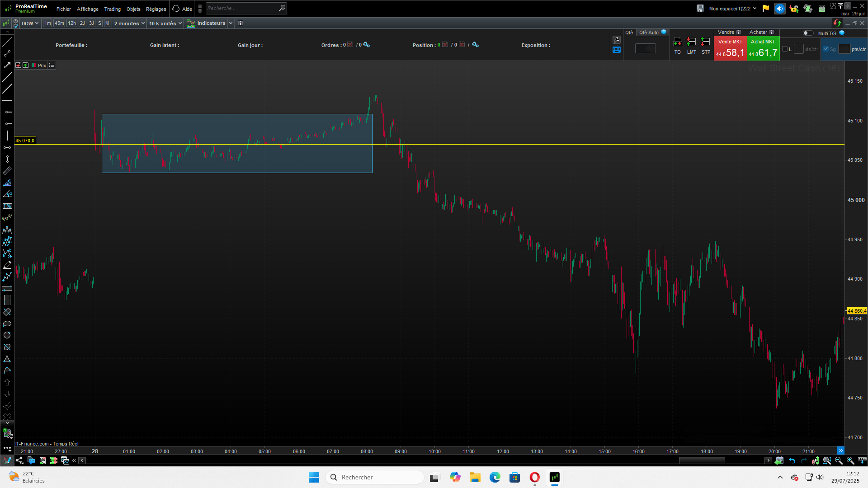This screenshot has height=488, width=868.
Task: Click the zoom in magnifier icon
Action: tap(850, 460)
